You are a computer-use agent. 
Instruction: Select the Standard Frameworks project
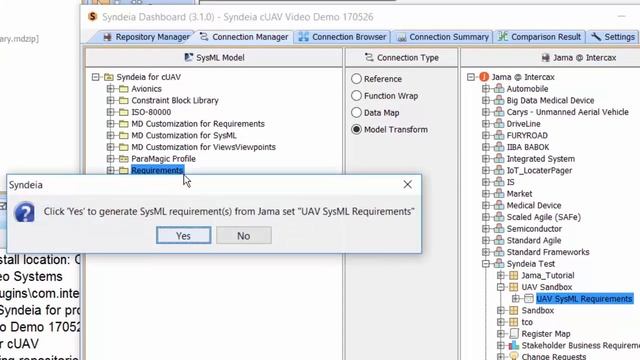tap(548, 252)
